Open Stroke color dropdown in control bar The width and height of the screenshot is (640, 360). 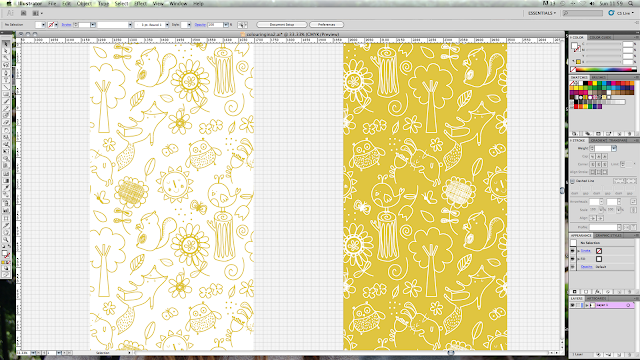tap(56, 24)
